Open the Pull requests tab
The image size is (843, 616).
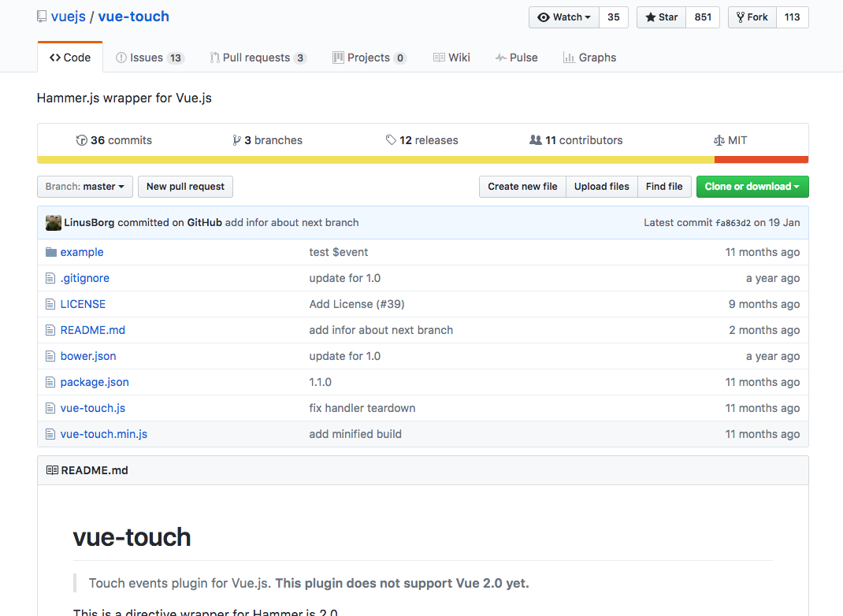click(258, 58)
